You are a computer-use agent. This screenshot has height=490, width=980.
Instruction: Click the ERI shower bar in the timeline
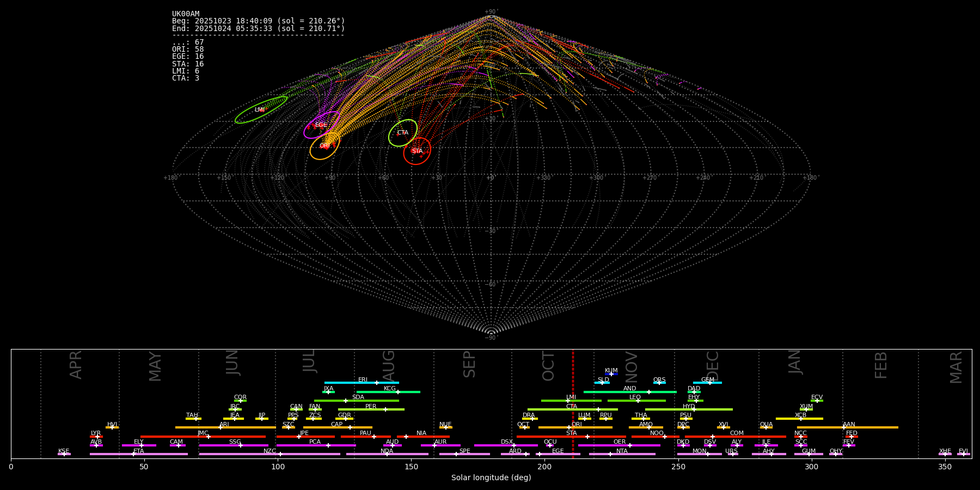pyautogui.click(x=362, y=383)
